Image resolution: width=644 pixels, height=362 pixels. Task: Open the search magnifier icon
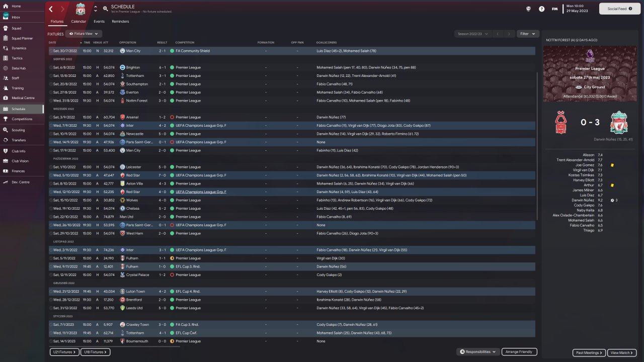105,9
